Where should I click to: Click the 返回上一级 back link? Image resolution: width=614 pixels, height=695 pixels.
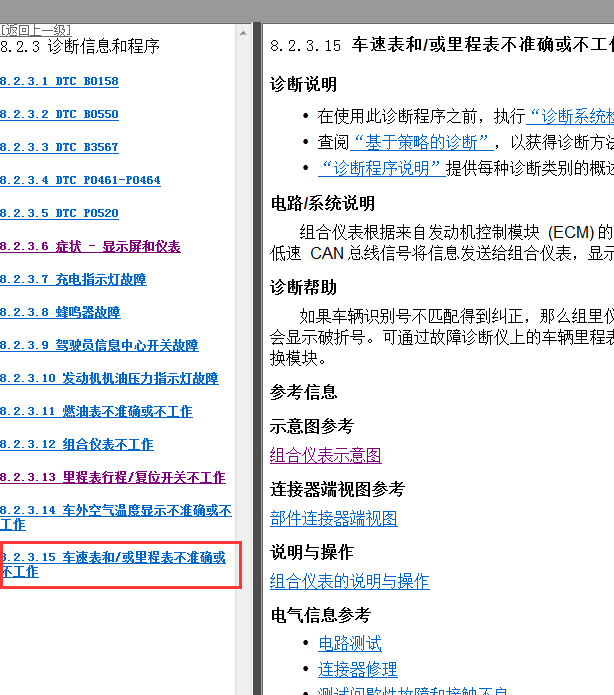(x=35, y=30)
